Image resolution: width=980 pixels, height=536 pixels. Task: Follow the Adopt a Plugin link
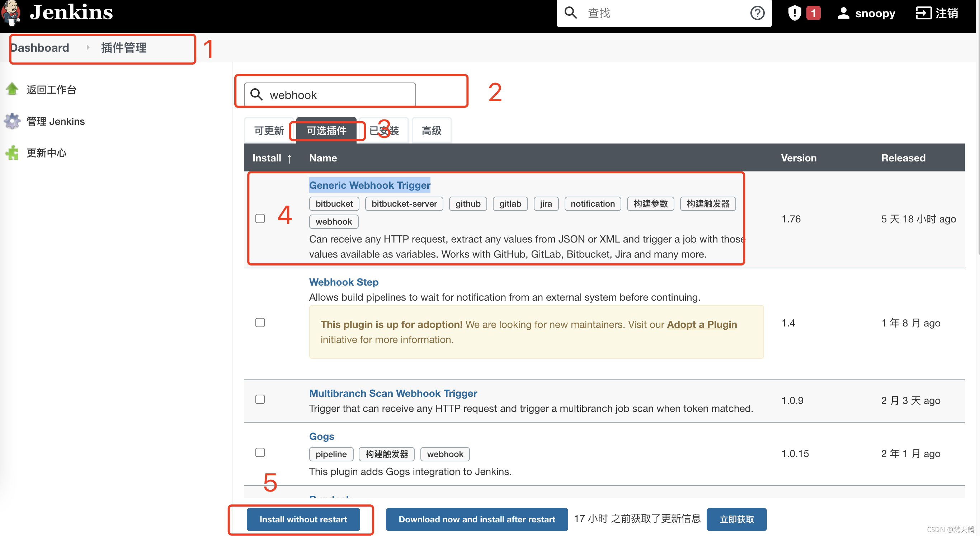pos(702,324)
